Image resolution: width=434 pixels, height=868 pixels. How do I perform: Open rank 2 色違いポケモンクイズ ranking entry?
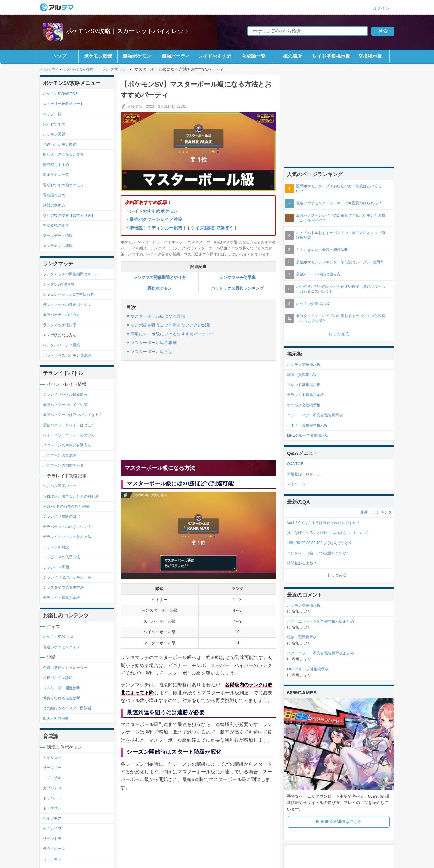point(339,203)
